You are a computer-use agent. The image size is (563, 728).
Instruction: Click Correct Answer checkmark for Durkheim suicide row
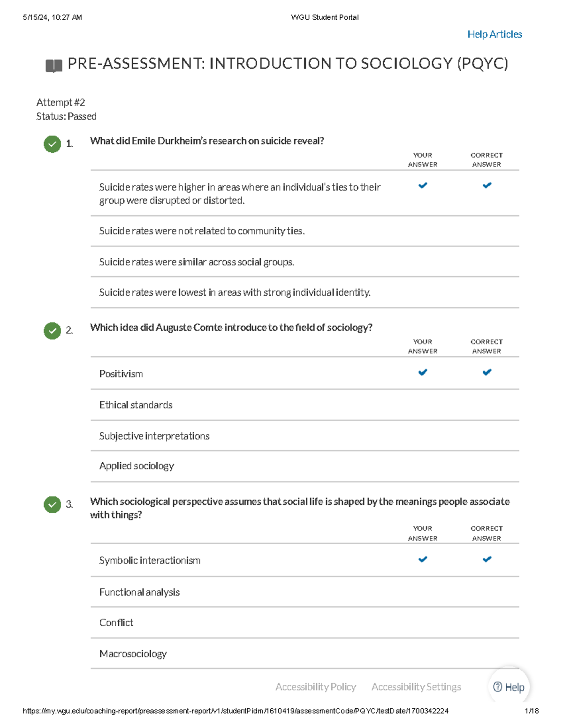[x=487, y=185]
